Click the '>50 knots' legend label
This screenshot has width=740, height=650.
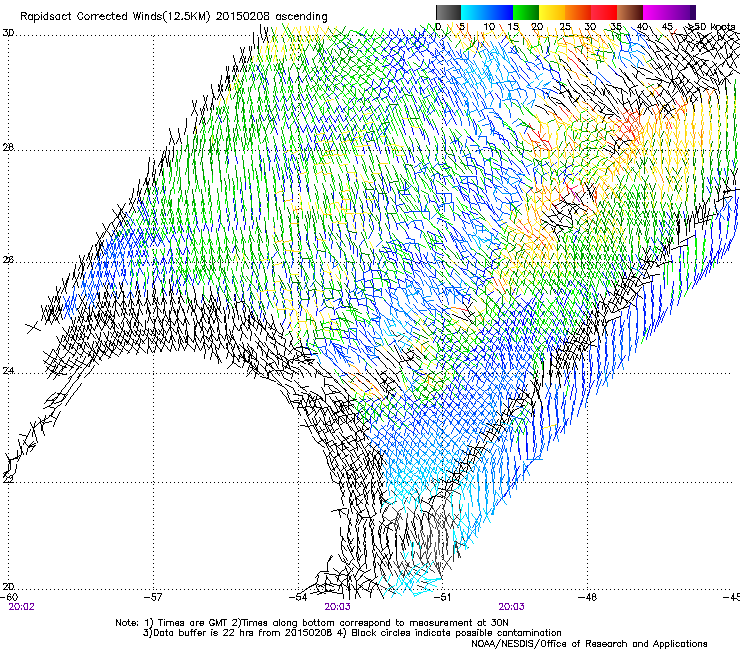pyautogui.click(x=711, y=27)
